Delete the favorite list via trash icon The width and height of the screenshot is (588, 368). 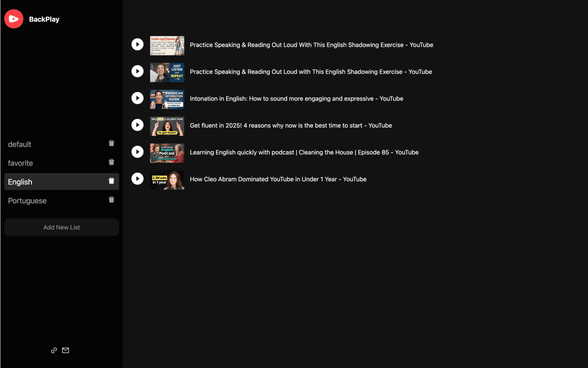click(111, 162)
